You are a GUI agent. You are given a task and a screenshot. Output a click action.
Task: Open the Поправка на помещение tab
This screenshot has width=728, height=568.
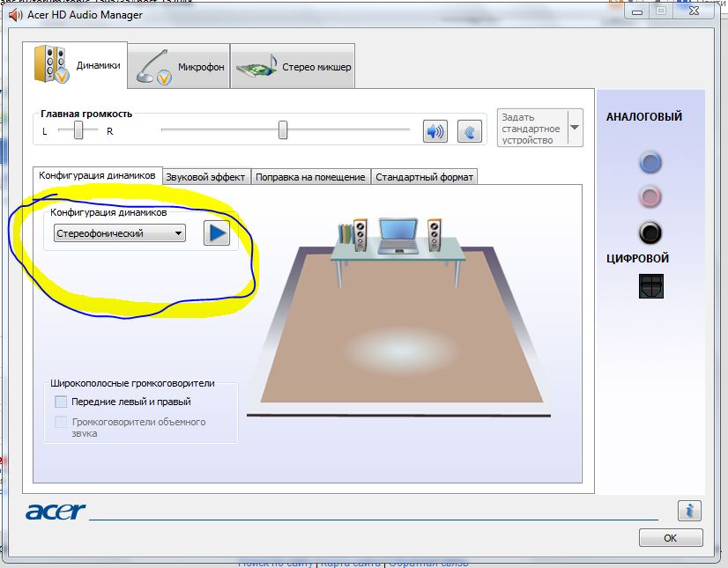point(310,177)
